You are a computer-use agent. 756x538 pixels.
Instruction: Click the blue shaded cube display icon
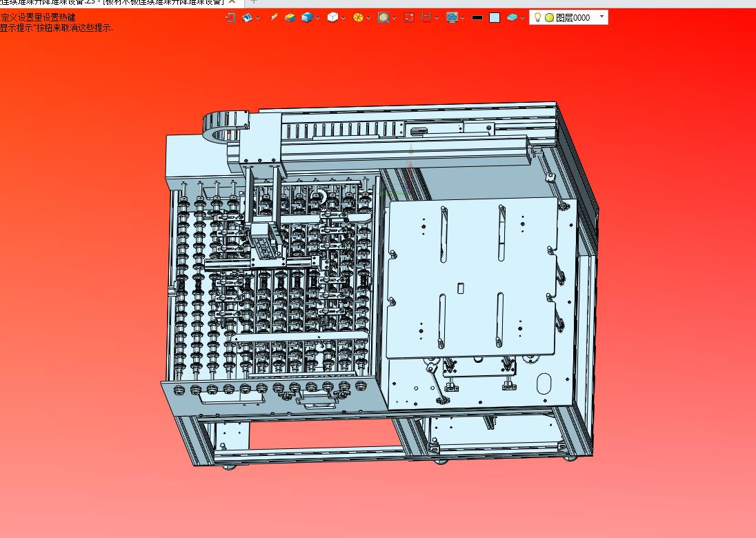[307, 18]
